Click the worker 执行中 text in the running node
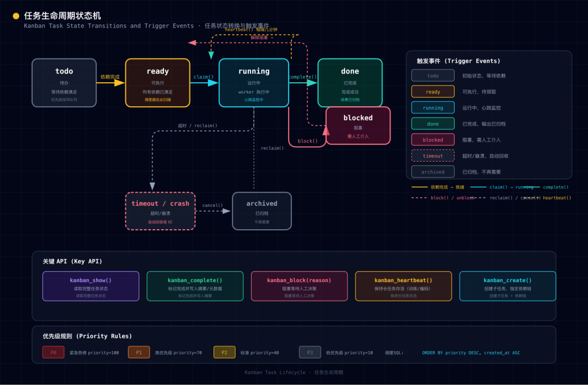 254,92
